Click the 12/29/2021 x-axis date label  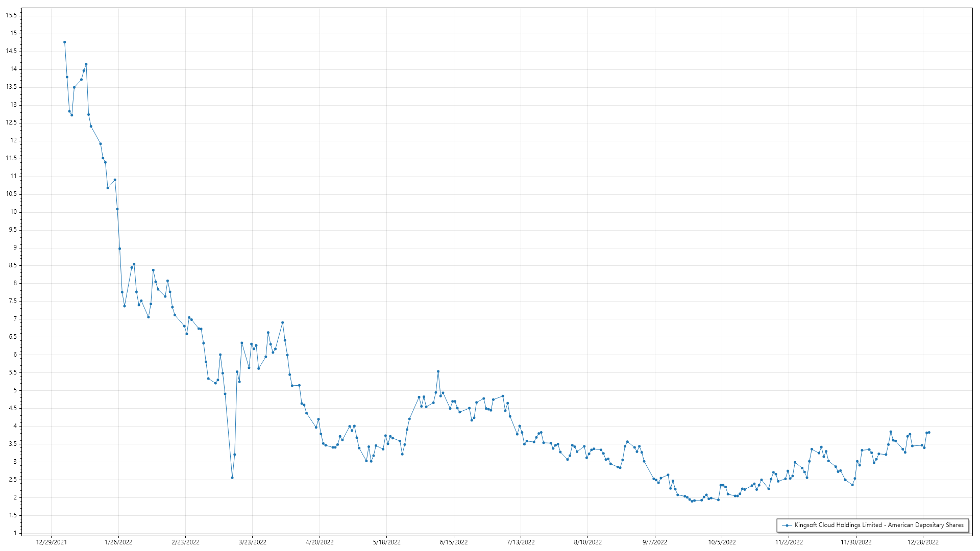coord(51,542)
